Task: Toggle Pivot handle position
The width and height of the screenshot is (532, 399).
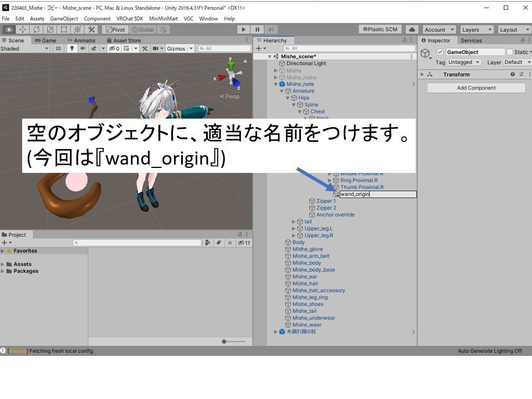Action: [115, 29]
